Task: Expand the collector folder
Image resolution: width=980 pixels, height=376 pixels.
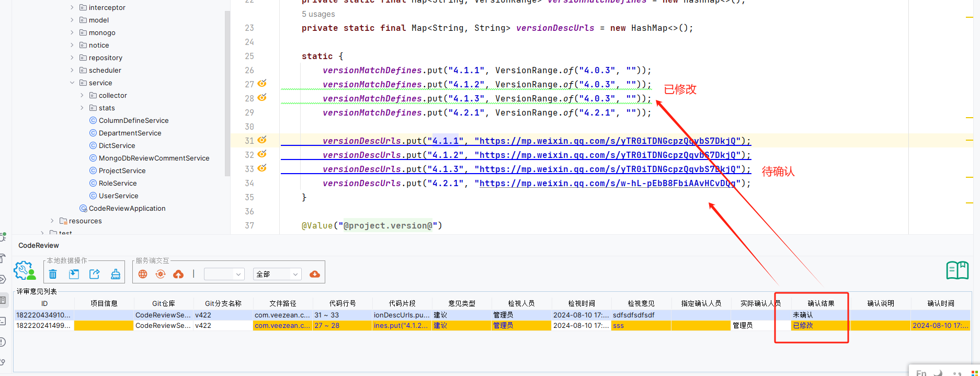Action: [x=82, y=95]
